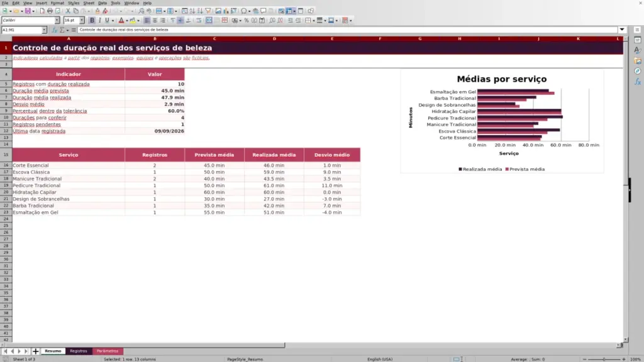Screen dimensions: 644x362
Task: Open font color dropdown arrow
Action: [127, 21]
